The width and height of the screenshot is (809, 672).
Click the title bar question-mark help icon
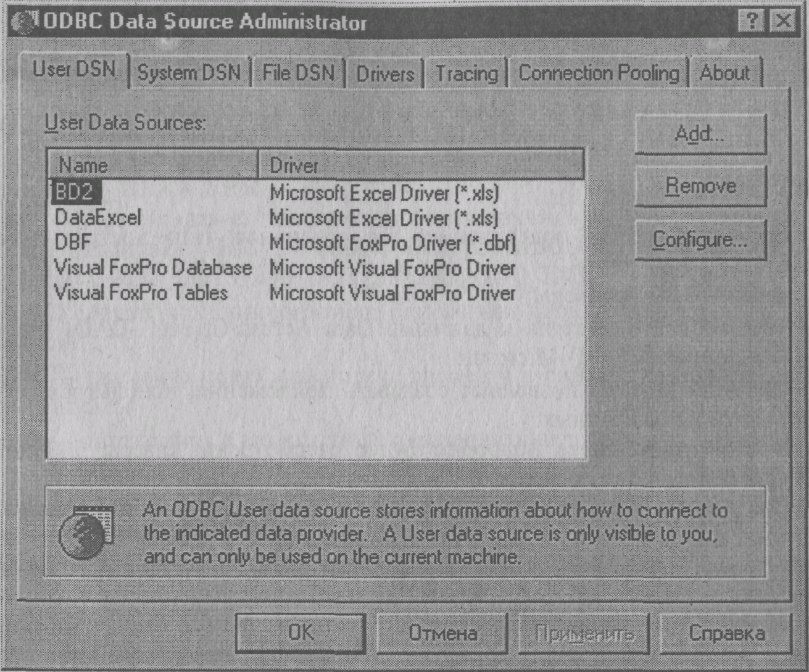coord(751,22)
